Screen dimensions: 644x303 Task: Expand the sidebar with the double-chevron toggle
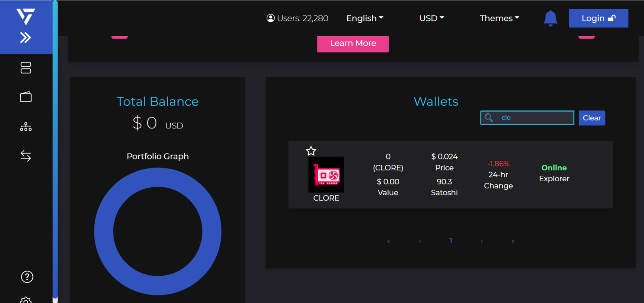tap(26, 37)
